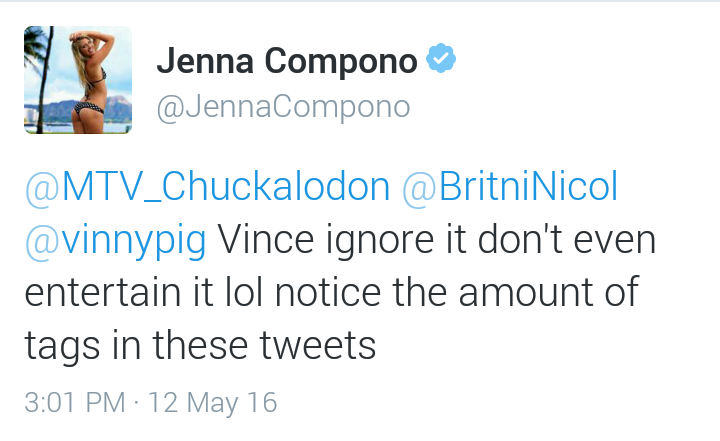
Task: Tap the line 'tags in these tweets'
Action: 200,346
